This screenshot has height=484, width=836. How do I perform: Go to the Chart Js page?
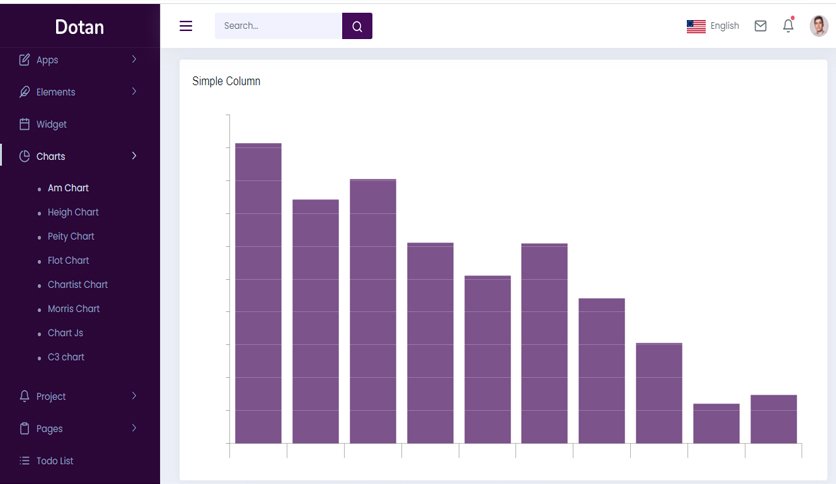click(x=66, y=333)
